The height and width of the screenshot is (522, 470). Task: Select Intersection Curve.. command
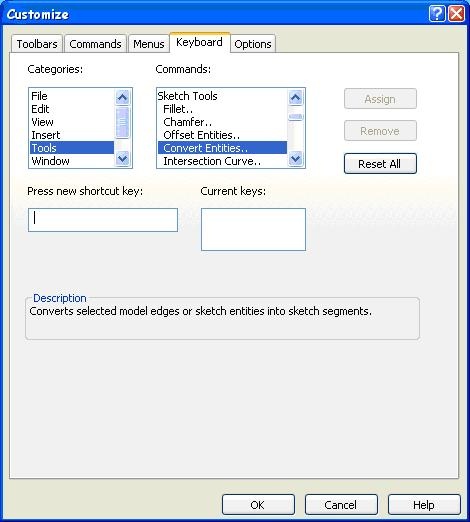point(222,161)
